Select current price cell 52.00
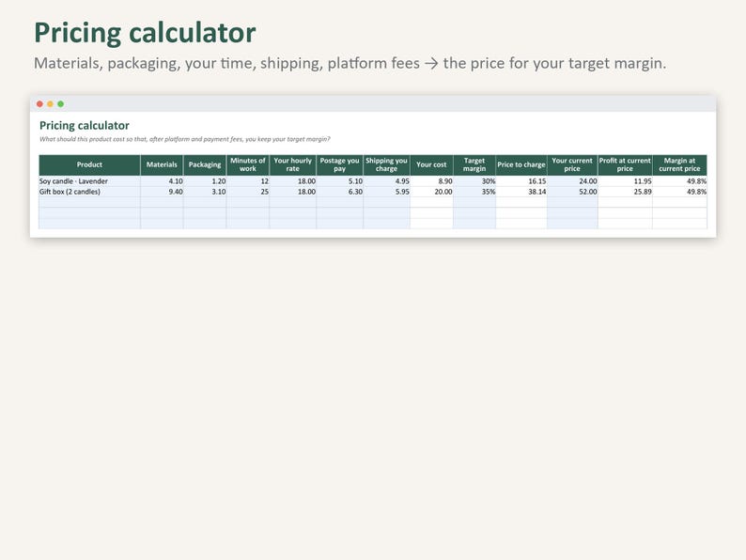This screenshot has width=746, height=560. click(572, 192)
